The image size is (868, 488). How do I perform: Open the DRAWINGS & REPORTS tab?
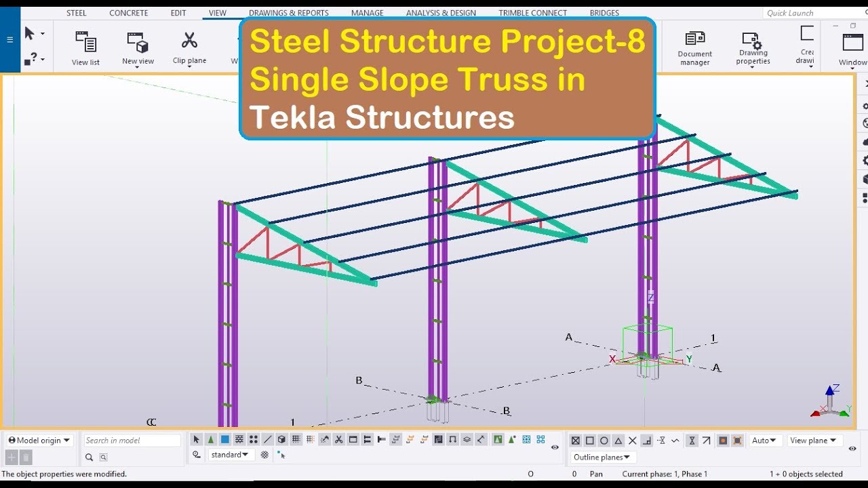pos(289,13)
